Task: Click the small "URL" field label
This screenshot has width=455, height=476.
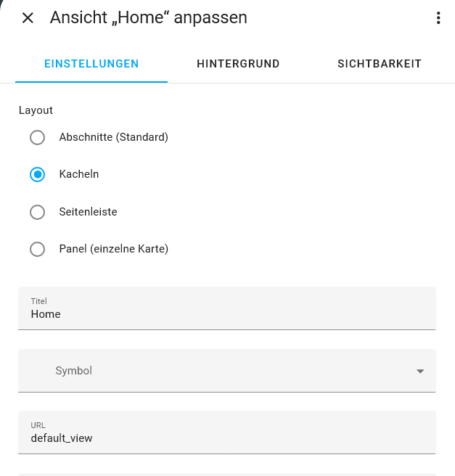Action: [x=38, y=424]
